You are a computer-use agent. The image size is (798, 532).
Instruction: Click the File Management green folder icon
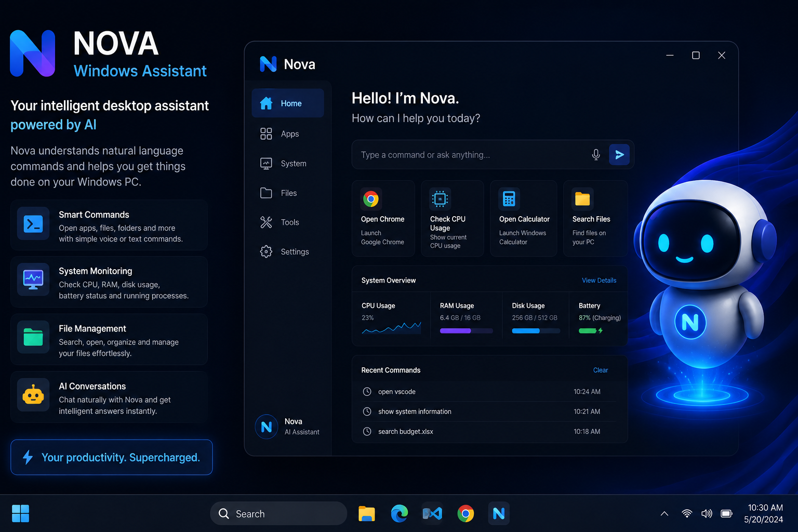coord(33,337)
